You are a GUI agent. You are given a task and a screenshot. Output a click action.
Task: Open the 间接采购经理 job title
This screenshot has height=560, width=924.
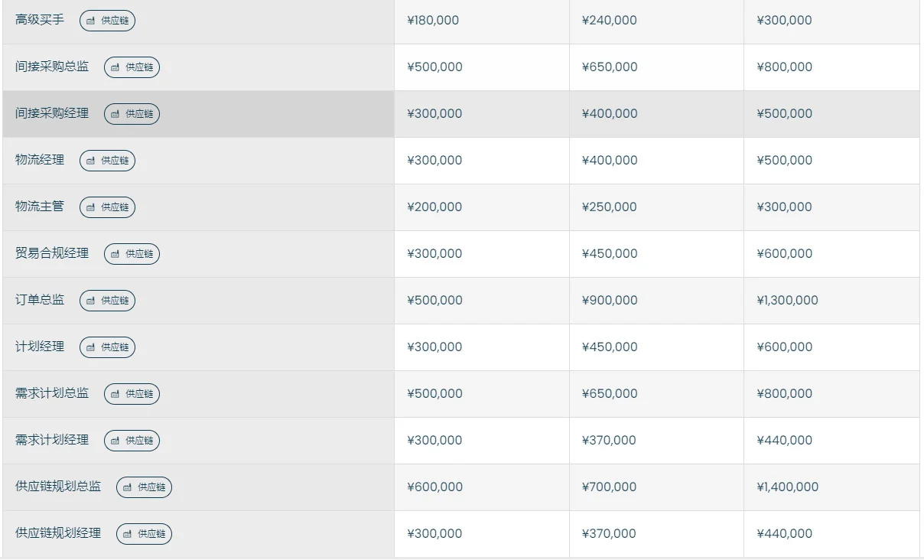52,113
